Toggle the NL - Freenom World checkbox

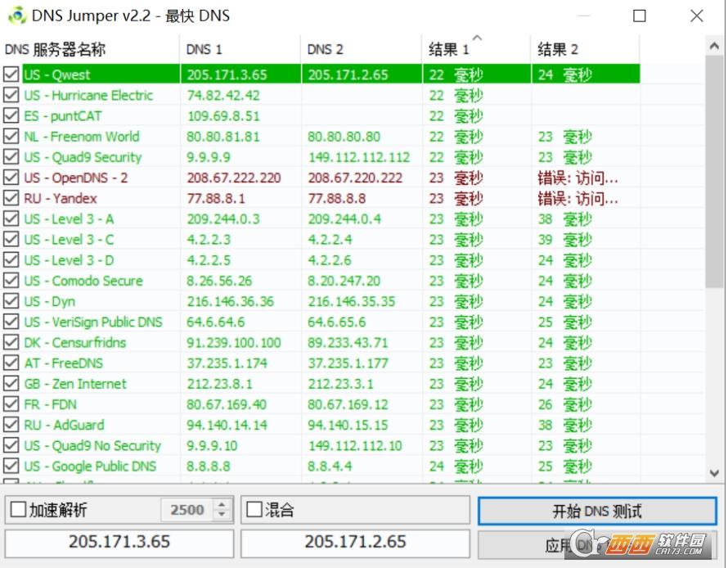coord(11,136)
